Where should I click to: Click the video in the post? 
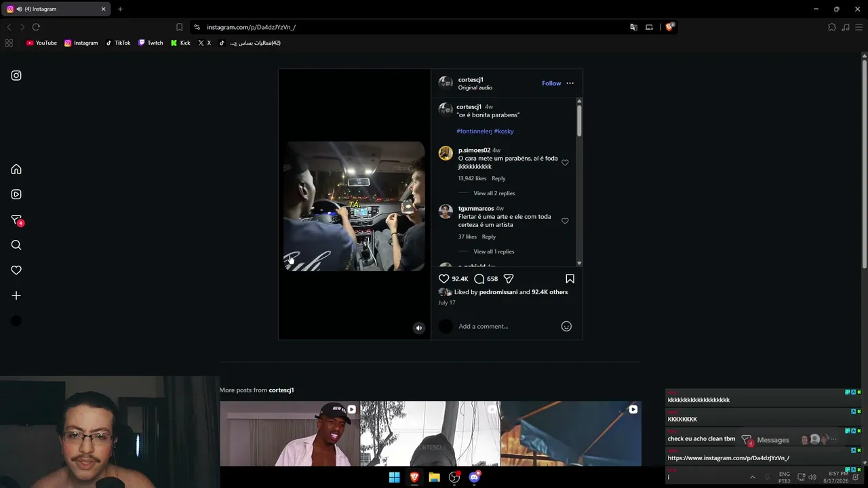click(354, 206)
